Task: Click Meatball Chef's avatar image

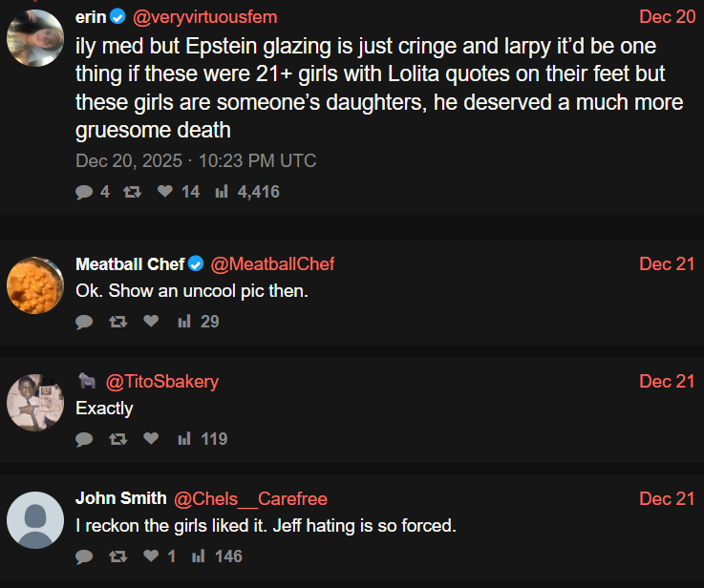Action: click(x=35, y=284)
